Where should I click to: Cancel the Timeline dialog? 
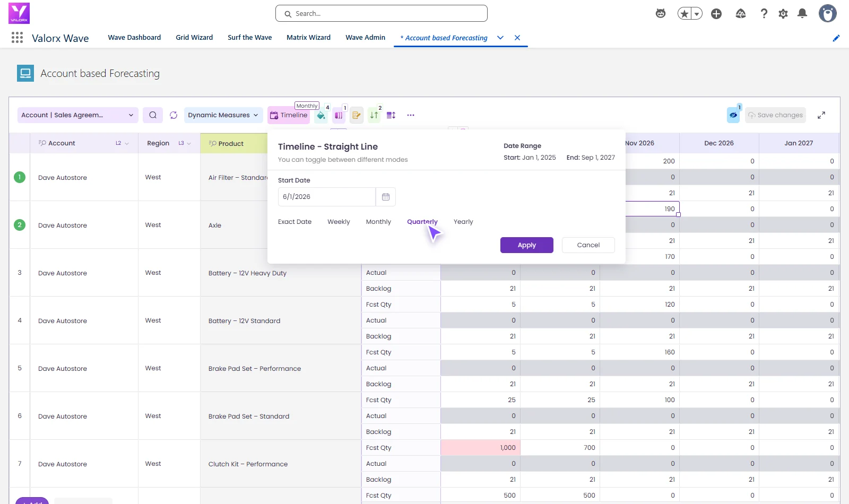588,245
